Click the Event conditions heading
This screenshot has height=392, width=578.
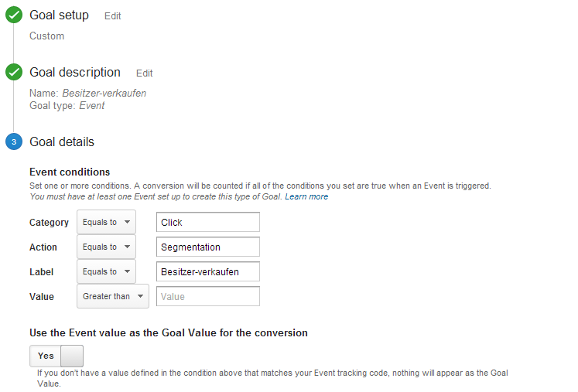[x=70, y=172]
